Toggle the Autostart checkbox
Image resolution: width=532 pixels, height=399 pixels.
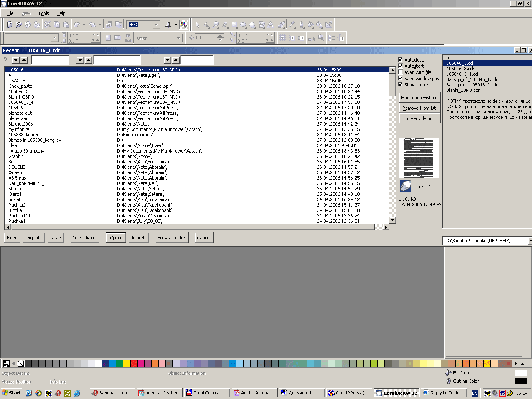(401, 66)
